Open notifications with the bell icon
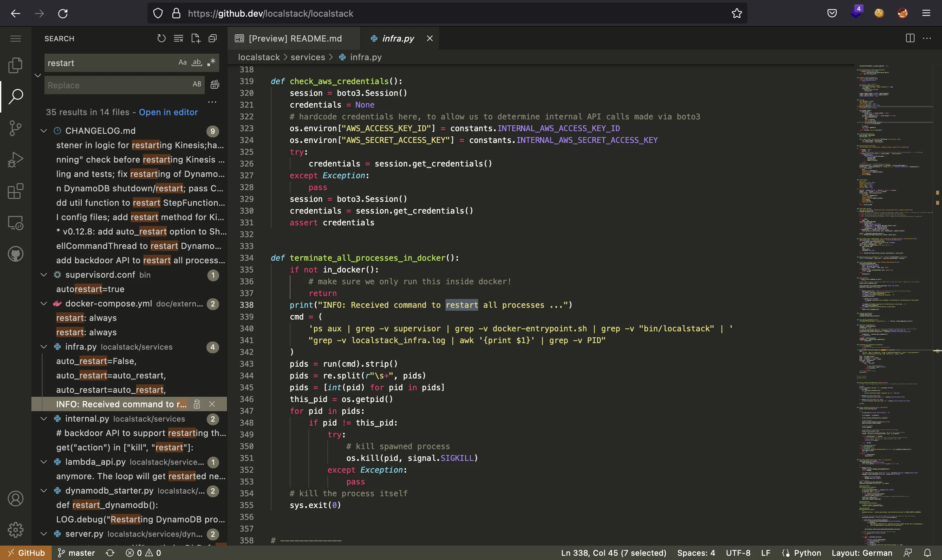The height and width of the screenshot is (560, 942). click(x=928, y=553)
